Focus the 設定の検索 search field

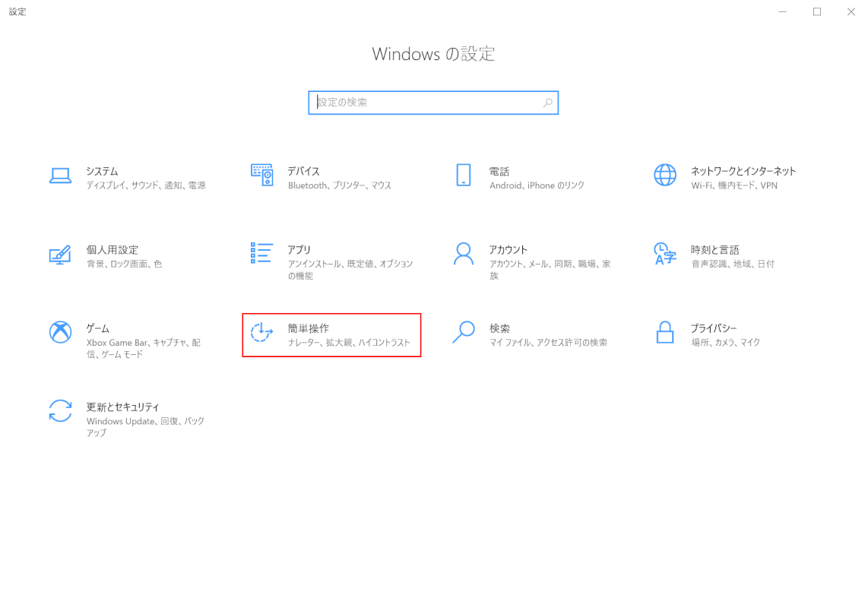pos(433,103)
